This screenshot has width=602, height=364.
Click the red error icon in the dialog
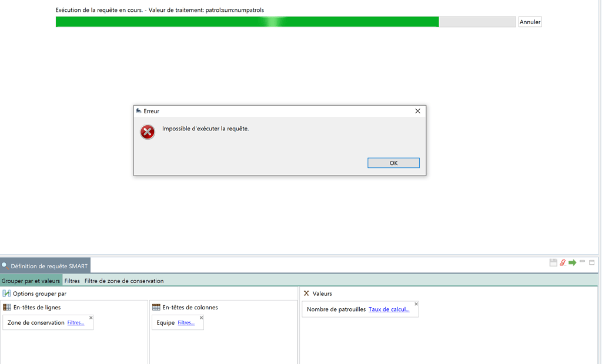(147, 132)
